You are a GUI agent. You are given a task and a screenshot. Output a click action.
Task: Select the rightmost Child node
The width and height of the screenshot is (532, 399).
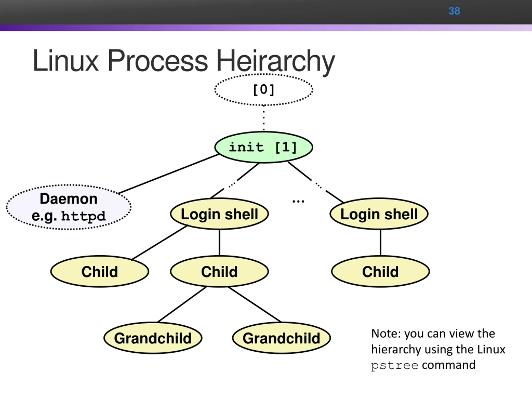380,272
